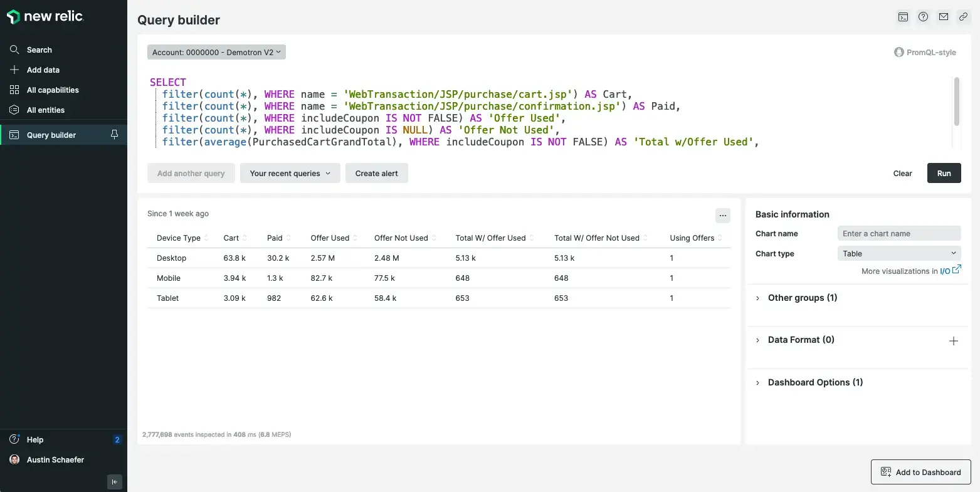Image resolution: width=980 pixels, height=492 pixels.
Task: Open All capabilities in the sidebar
Action: [53, 90]
